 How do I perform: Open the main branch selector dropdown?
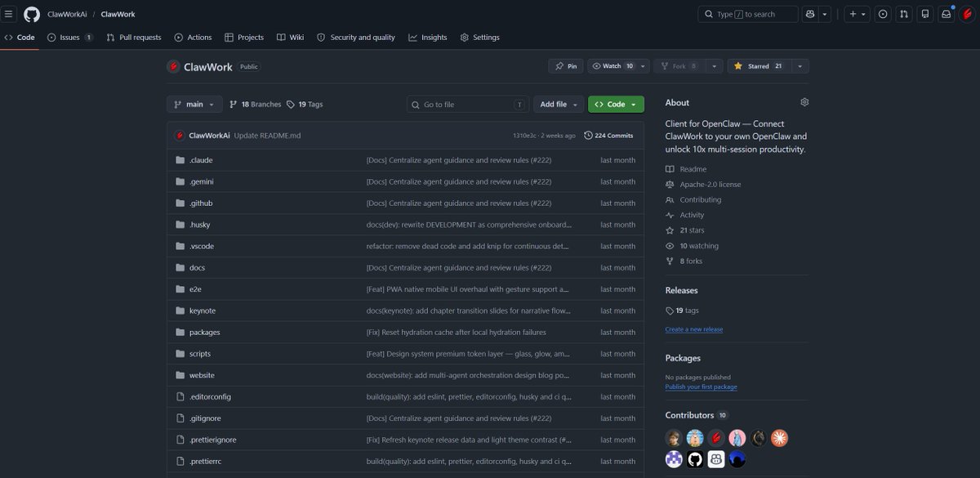pyautogui.click(x=194, y=105)
